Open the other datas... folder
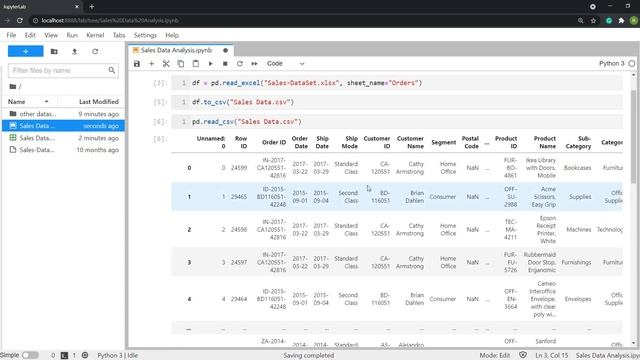The height and width of the screenshot is (360, 640). click(x=63, y=114)
